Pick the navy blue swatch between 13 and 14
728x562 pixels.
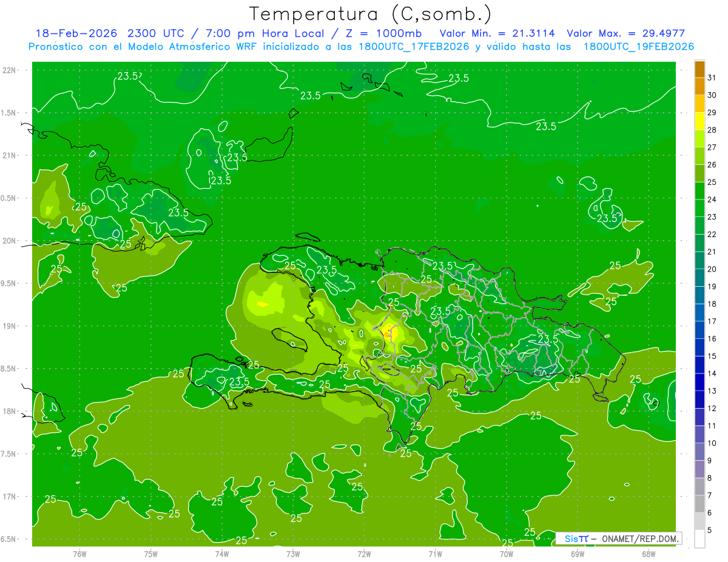(x=699, y=382)
